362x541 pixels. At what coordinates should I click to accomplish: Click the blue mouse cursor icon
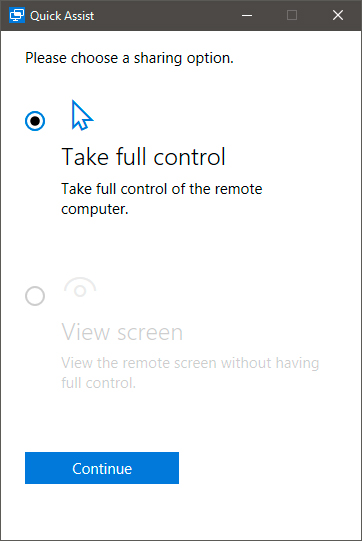82,115
